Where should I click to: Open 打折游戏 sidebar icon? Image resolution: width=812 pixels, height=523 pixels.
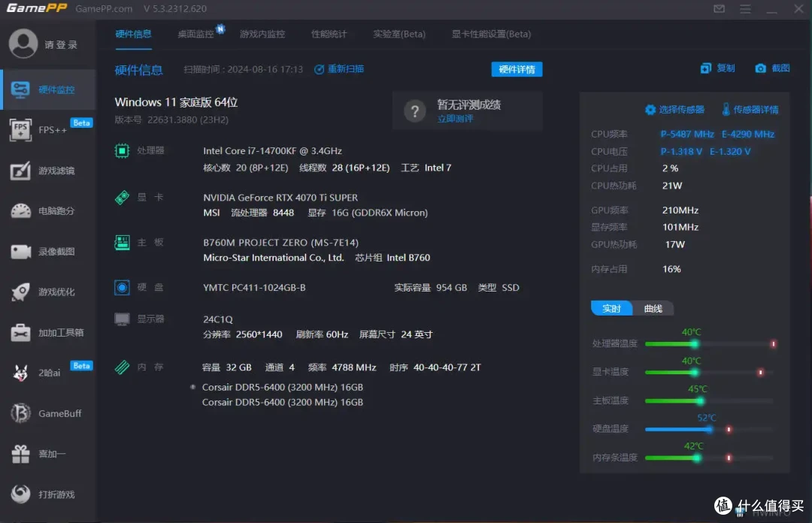(21, 494)
